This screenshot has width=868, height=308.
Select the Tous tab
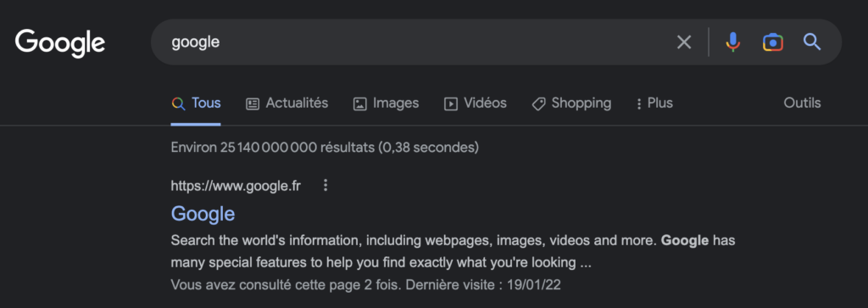click(x=196, y=103)
